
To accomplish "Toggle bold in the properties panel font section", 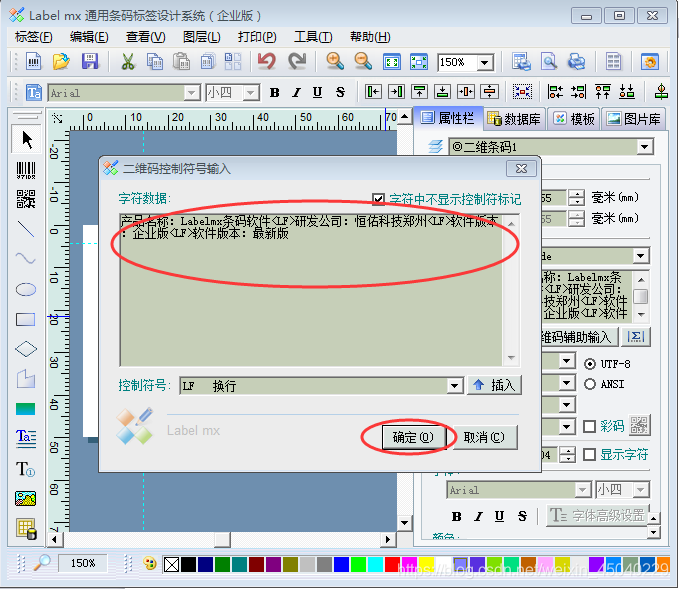I will (x=456, y=516).
